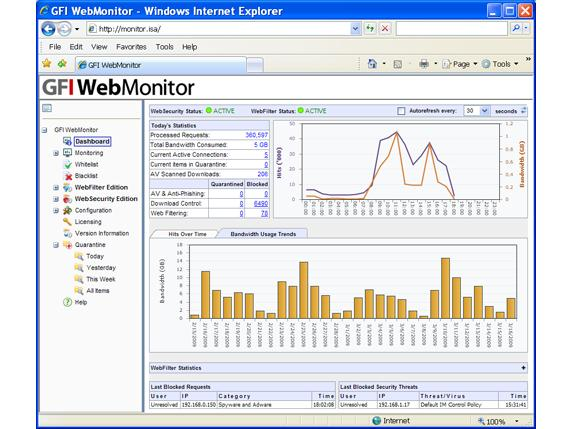Click the printer icon in IE toolbar

click(424, 64)
